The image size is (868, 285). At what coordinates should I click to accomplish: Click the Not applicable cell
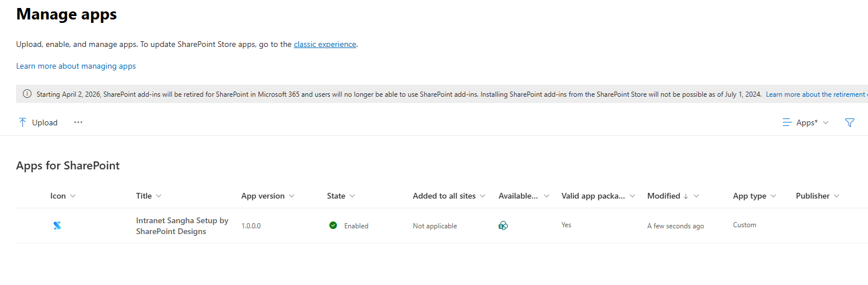point(435,226)
